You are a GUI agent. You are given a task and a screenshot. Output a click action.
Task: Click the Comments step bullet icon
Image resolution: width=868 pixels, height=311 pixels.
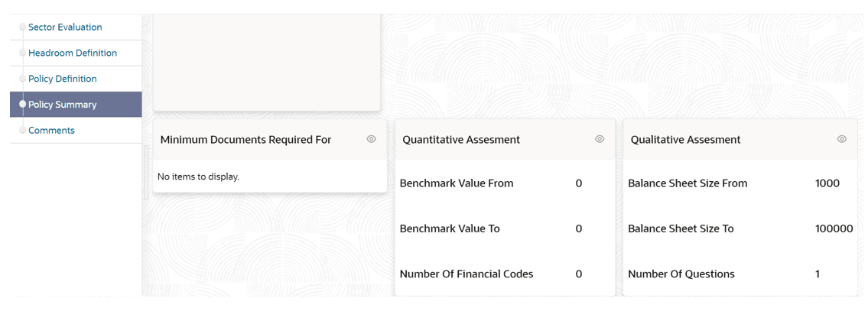click(x=22, y=131)
